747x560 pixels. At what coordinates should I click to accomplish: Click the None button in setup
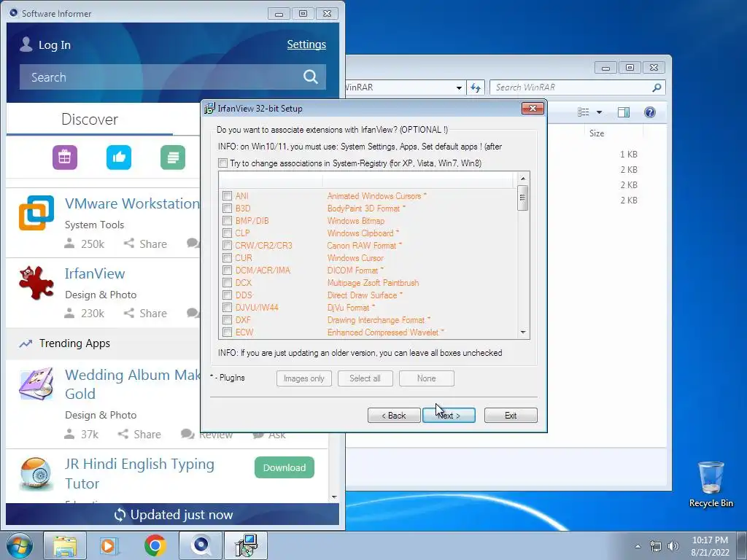[426, 378]
